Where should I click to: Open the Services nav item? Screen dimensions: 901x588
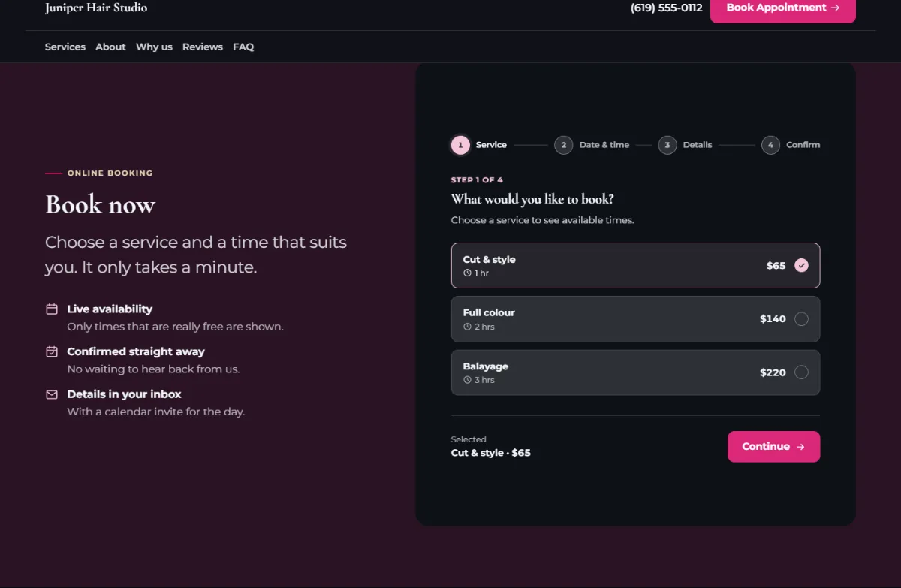coord(65,47)
